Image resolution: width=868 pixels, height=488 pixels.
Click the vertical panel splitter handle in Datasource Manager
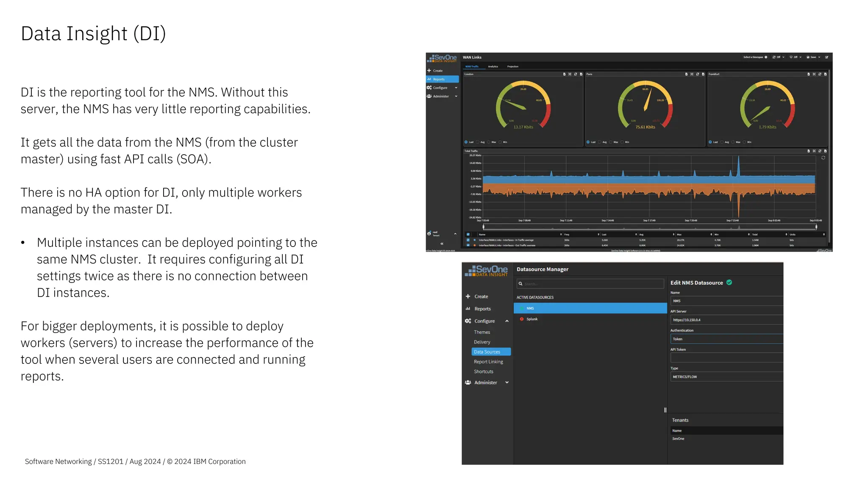[665, 410]
